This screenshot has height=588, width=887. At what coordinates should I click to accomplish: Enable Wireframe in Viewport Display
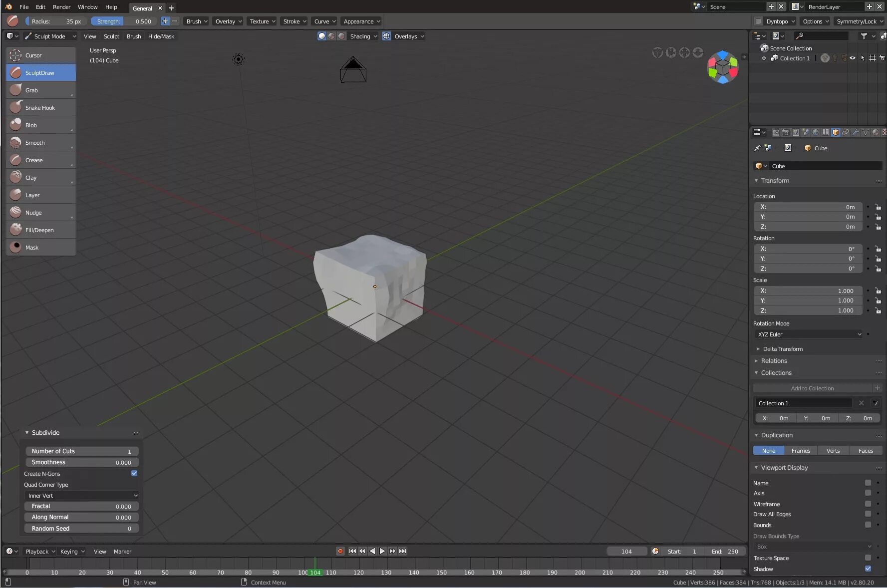(x=868, y=504)
